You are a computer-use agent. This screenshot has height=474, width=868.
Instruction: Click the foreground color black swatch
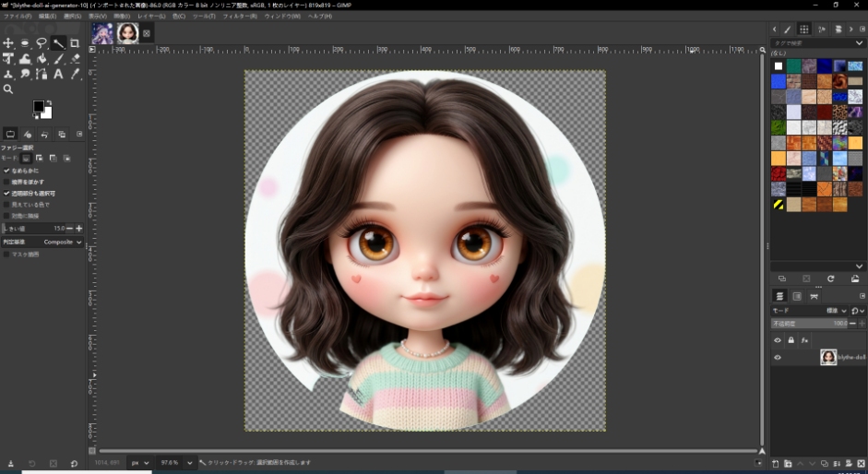click(x=39, y=107)
